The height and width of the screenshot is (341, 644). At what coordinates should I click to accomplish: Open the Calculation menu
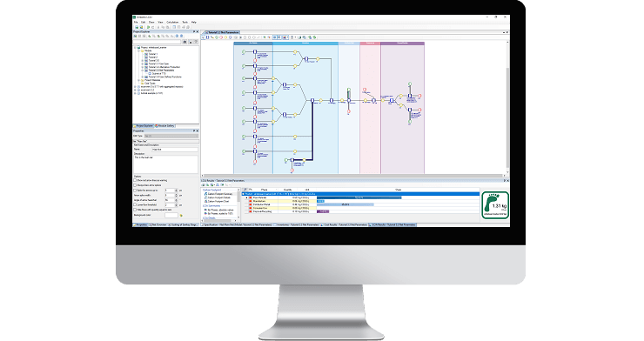(x=172, y=22)
